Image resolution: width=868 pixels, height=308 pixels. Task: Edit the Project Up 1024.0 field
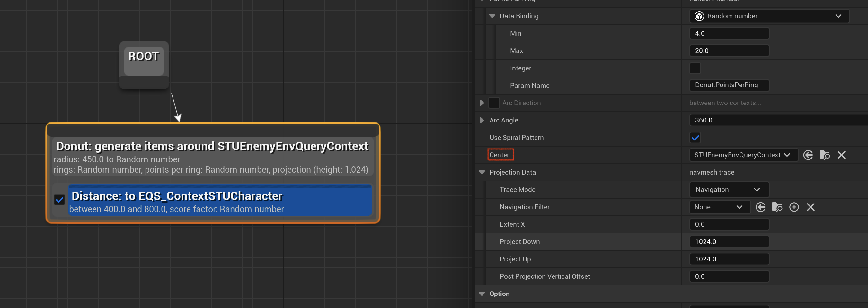pos(729,259)
